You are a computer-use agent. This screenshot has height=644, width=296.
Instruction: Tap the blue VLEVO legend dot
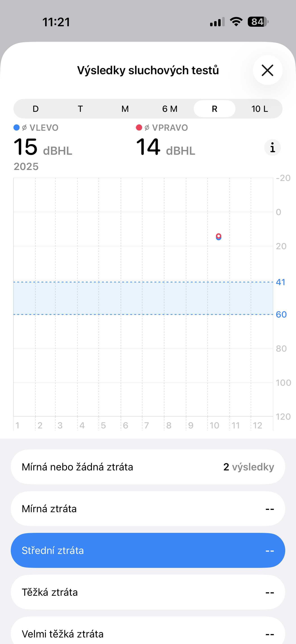point(16,128)
